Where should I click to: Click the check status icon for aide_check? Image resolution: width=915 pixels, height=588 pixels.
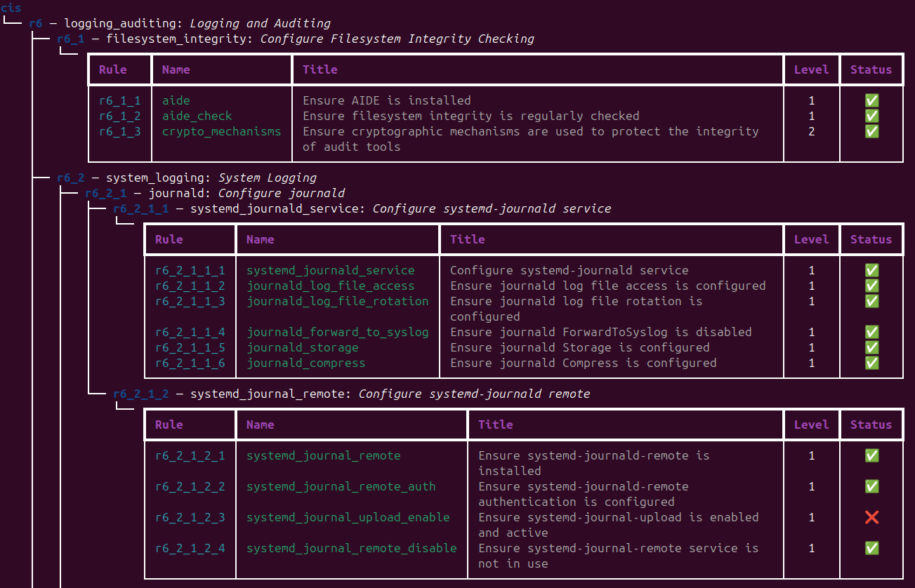point(871,116)
